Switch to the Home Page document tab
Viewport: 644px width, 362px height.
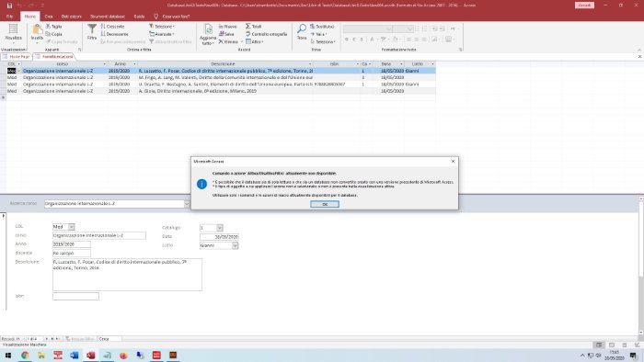pos(17,57)
